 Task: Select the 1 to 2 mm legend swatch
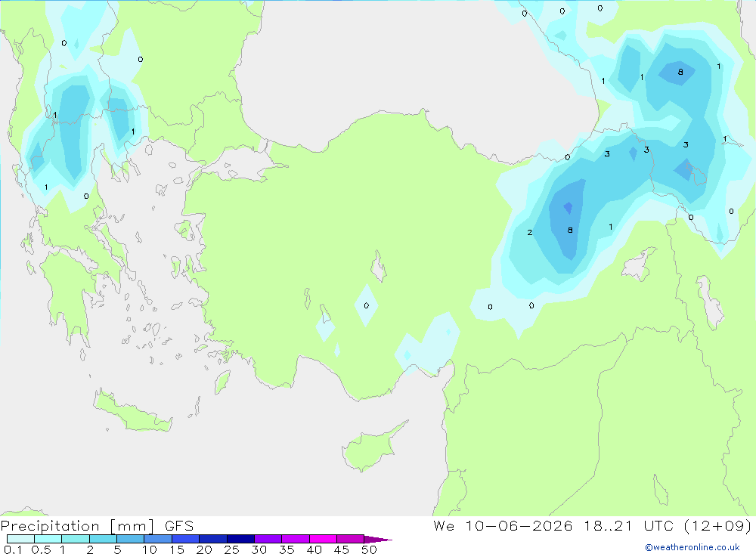76,539
